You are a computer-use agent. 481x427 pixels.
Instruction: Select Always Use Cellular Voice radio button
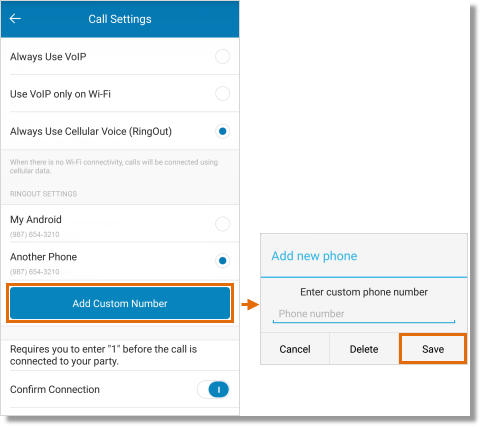coord(222,131)
